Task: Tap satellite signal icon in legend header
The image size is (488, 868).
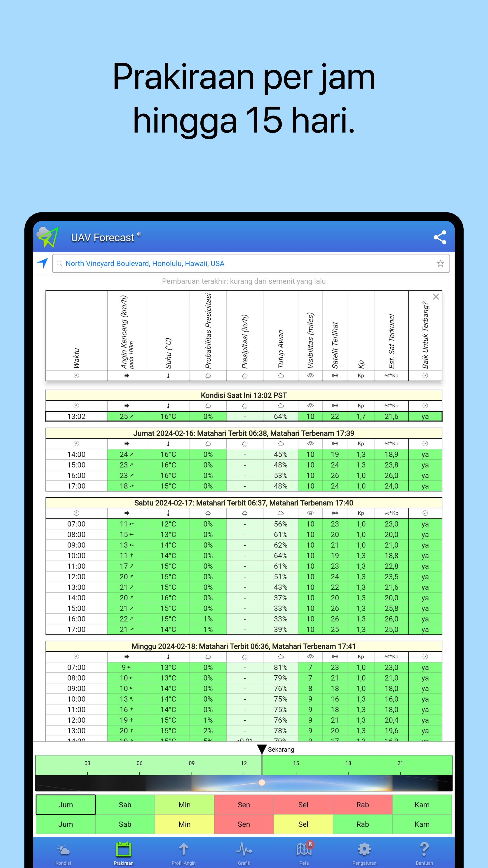Action: click(x=335, y=375)
